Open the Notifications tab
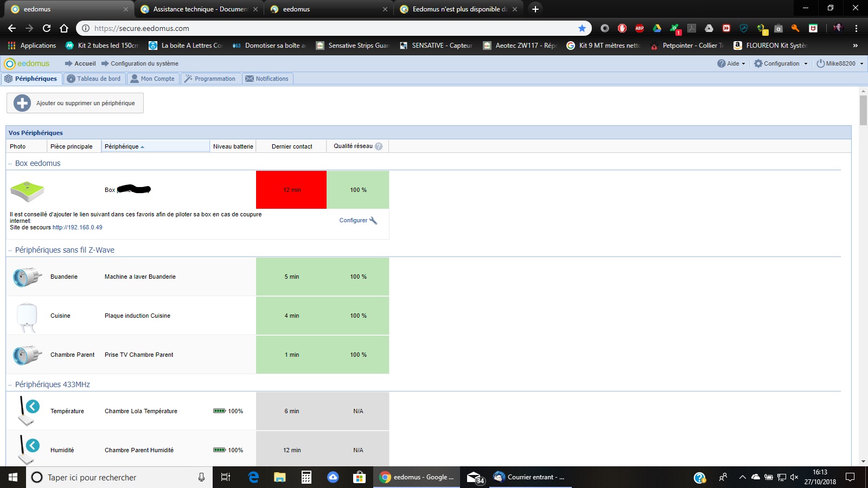 coord(267,79)
